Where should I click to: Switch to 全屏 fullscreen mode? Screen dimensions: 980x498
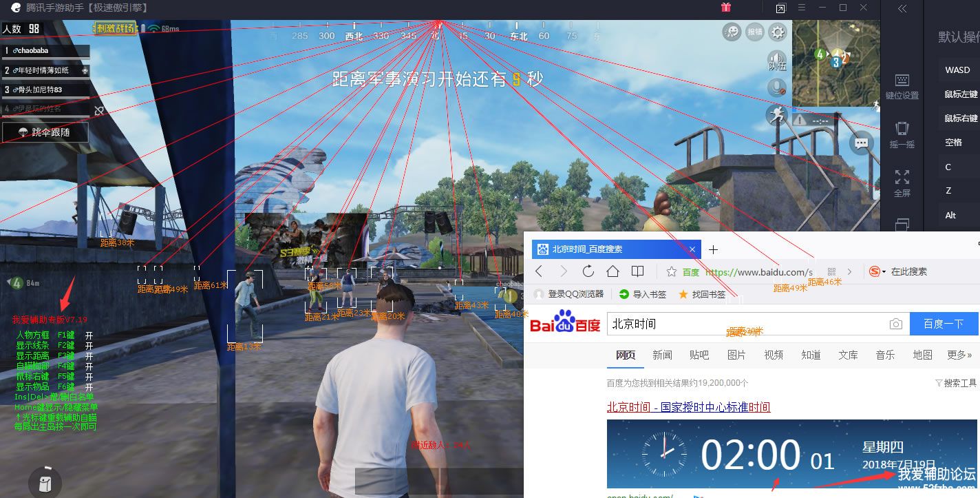902,183
